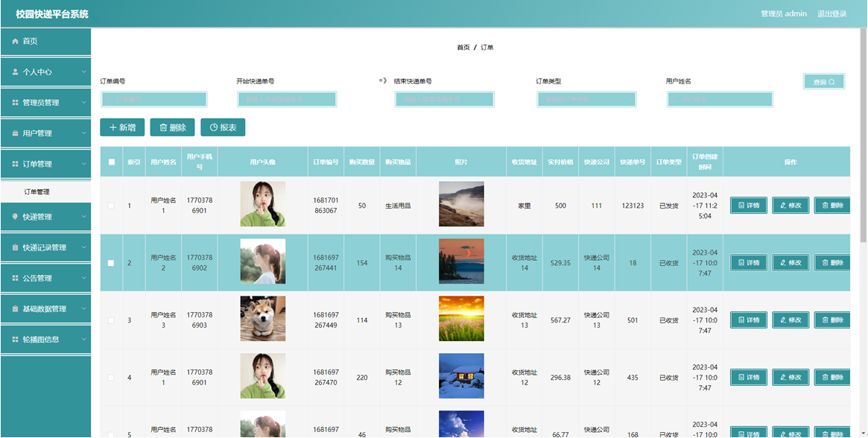Tick the select-all checkbox in table header

(111, 162)
